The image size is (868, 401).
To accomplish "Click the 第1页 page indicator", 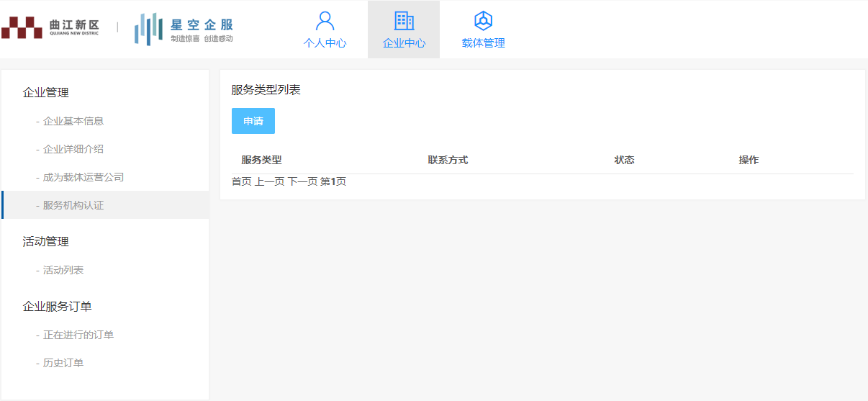I will point(333,181).
